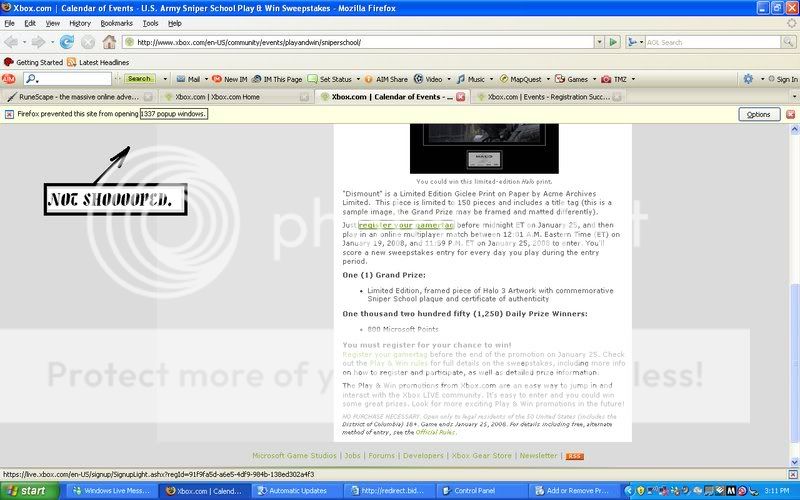
Task: Click the Back arrow button
Action: pos(13,42)
